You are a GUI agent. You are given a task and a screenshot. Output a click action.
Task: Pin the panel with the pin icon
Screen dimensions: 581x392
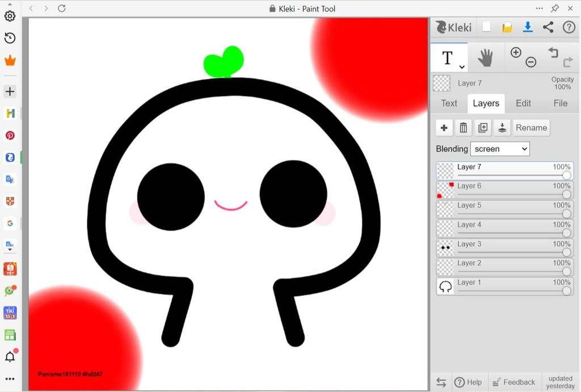click(555, 8)
